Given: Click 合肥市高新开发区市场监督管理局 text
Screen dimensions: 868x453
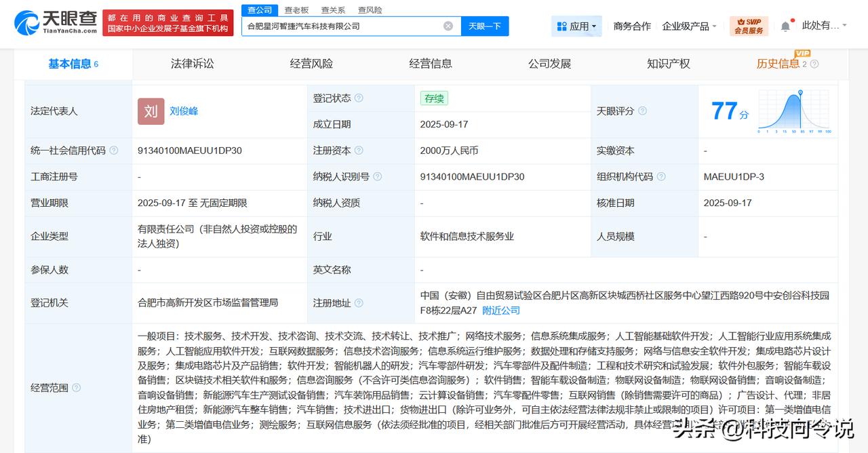Looking at the screenshot, I should point(208,302).
